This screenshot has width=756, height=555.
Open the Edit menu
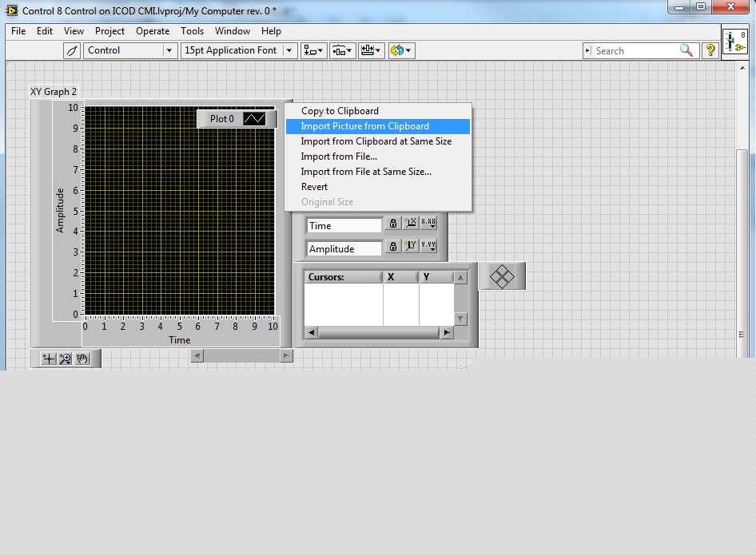45,31
